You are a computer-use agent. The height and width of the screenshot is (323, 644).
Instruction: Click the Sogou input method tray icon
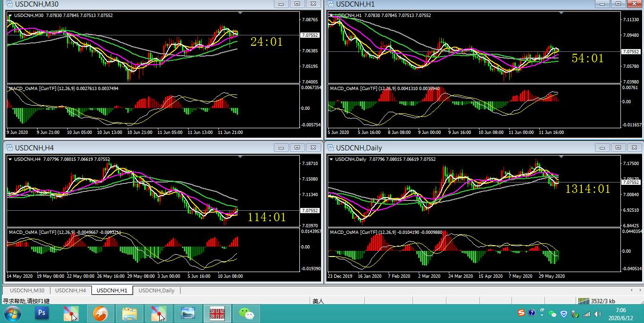[521, 313]
